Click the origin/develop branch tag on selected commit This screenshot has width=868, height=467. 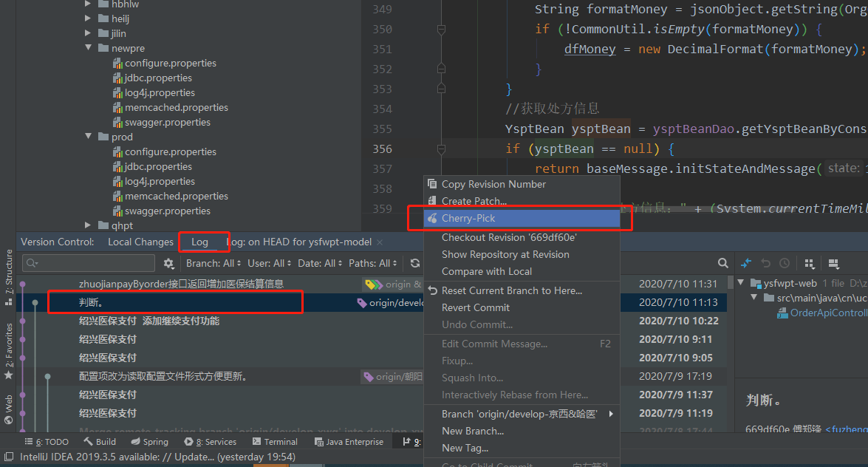(x=390, y=302)
